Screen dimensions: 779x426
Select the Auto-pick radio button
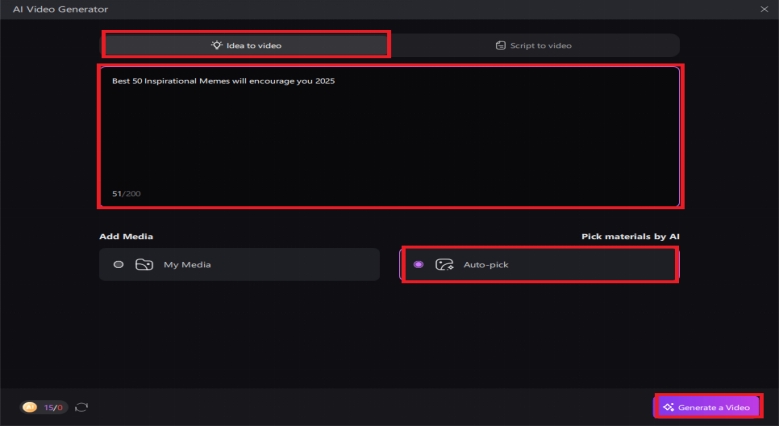[418, 265]
